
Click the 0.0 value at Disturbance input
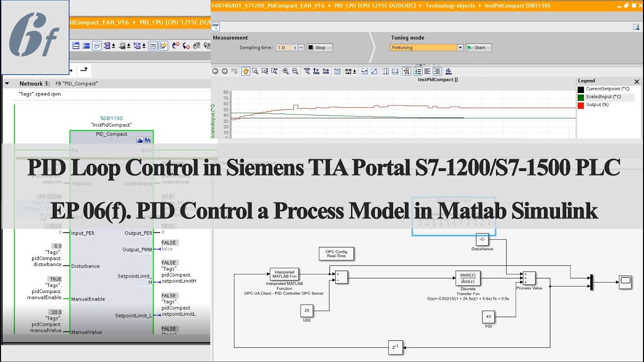tap(57, 246)
